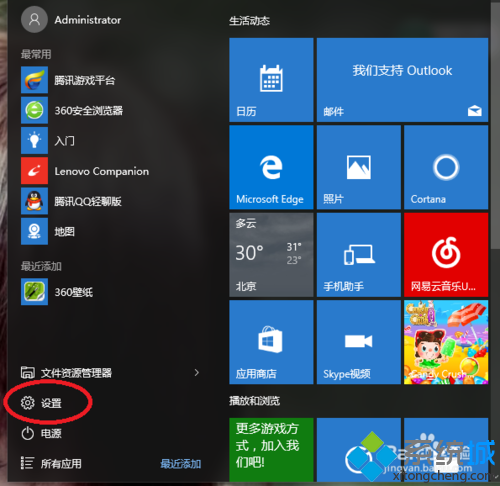Open 所有应用 menu entry text
The height and width of the screenshot is (486, 500).
tap(61, 464)
